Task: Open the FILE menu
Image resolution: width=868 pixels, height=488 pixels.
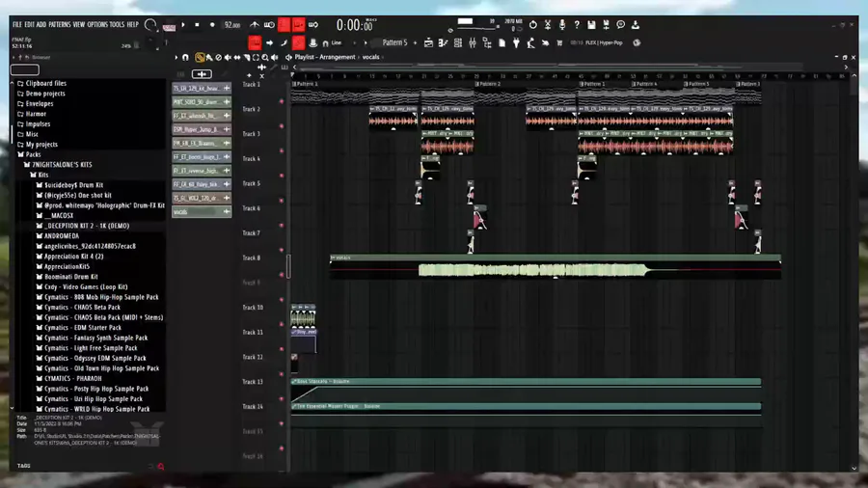Action: 17,25
